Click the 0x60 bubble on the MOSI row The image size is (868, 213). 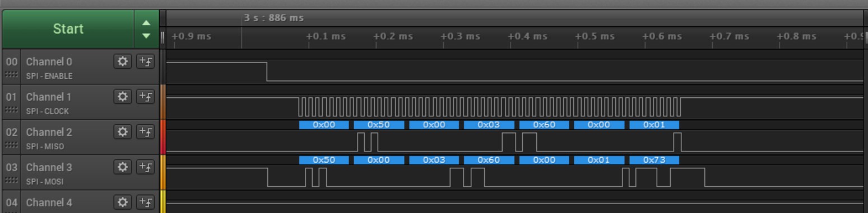click(x=489, y=160)
